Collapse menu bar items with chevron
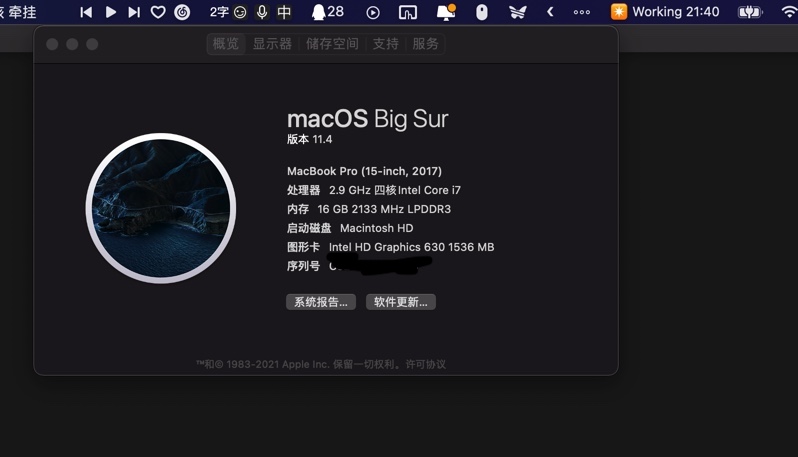Viewport: 798px width, 457px height. pos(550,12)
